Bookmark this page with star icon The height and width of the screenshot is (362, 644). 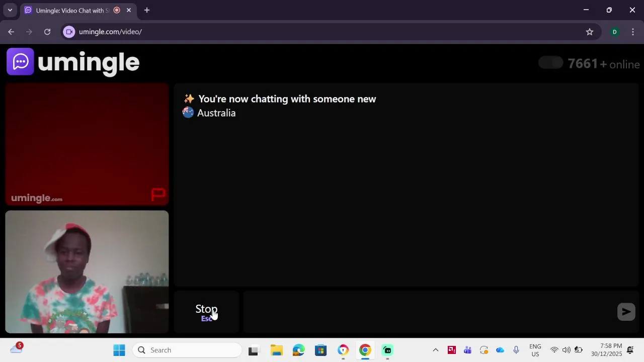tap(590, 32)
